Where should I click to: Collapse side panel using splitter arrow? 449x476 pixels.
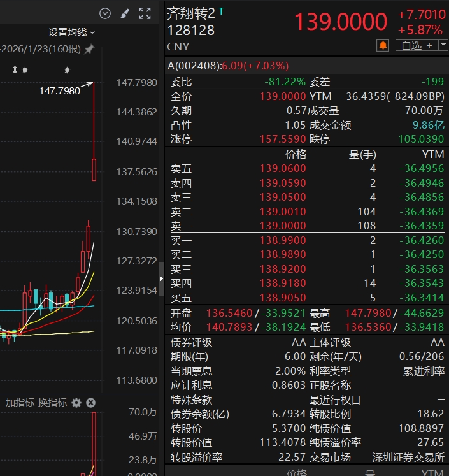pos(162,278)
